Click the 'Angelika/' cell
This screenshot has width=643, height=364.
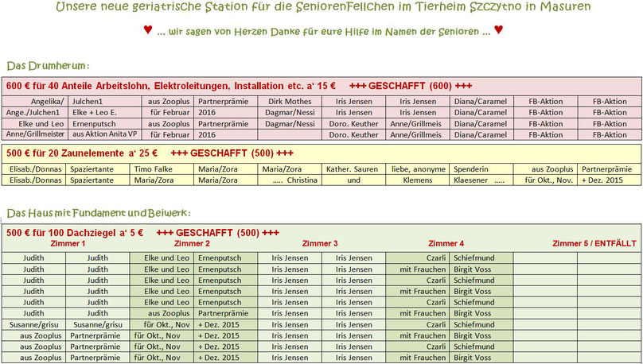pyautogui.click(x=48, y=102)
